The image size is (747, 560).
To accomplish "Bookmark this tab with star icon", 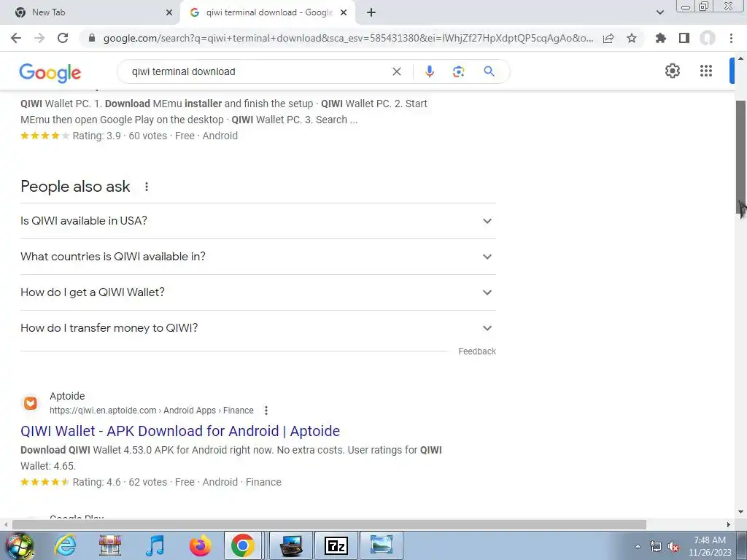I will tap(632, 38).
